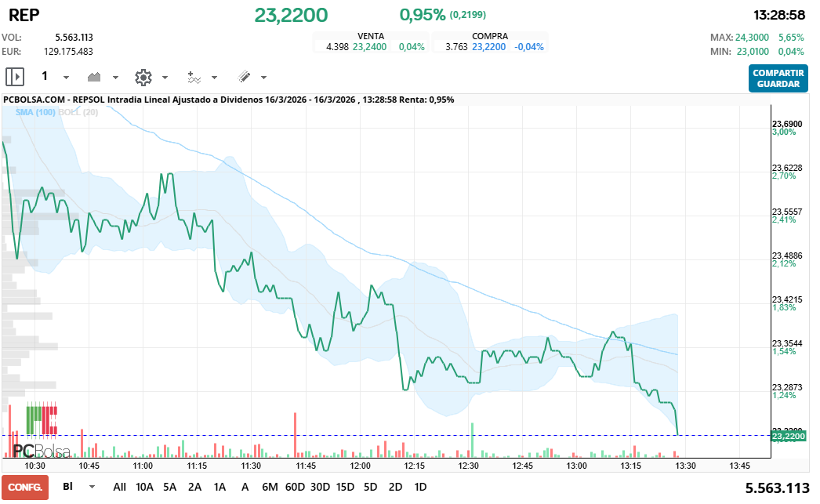The width and height of the screenshot is (820, 504).
Task: Switch to the 1D timeframe
Action: coord(420,487)
